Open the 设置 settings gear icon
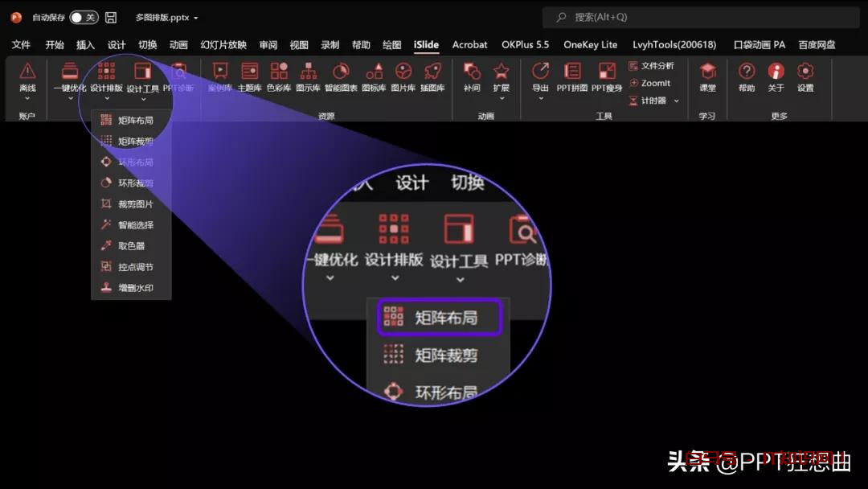The height and width of the screenshot is (489, 868). coord(805,76)
